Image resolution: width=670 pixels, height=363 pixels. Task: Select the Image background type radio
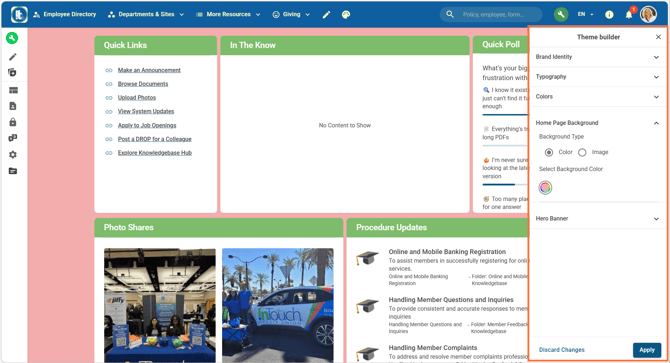[582, 152]
